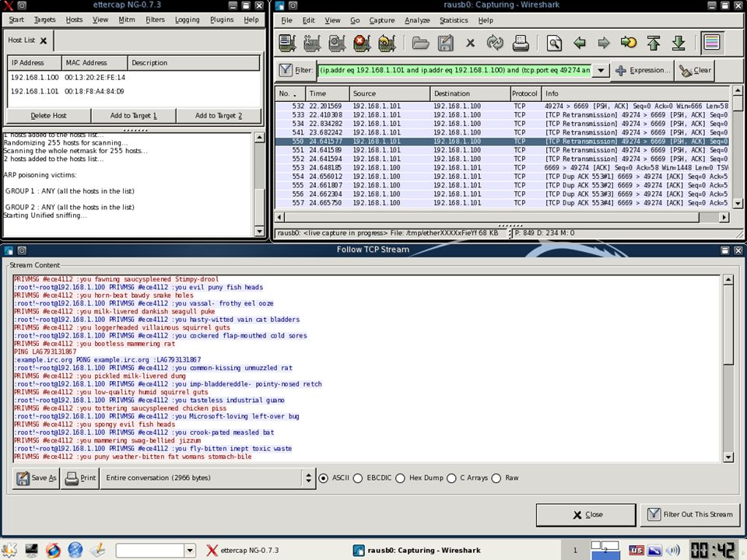This screenshot has height=560, width=747.
Task: Restart the running capture in Wireshark
Action: point(387,43)
